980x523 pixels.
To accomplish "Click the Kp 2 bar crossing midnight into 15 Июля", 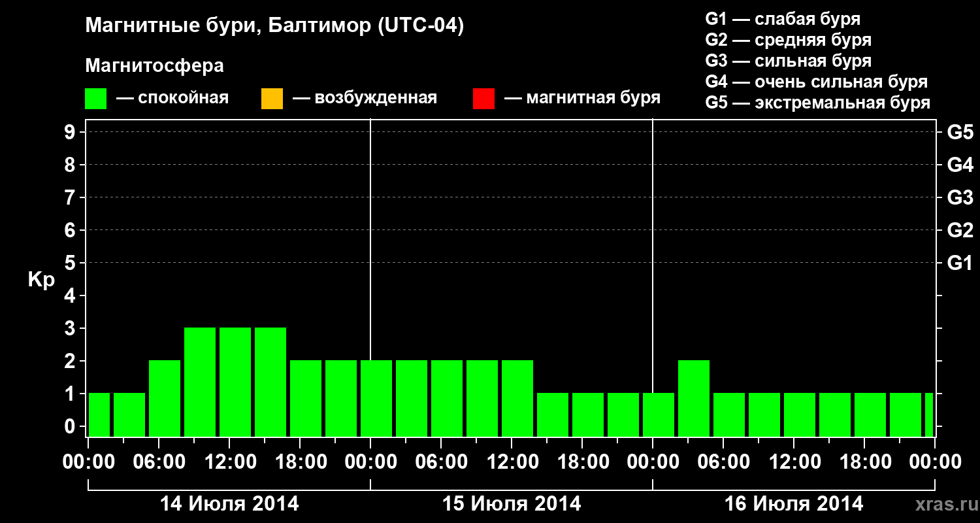I will (x=376, y=398).
